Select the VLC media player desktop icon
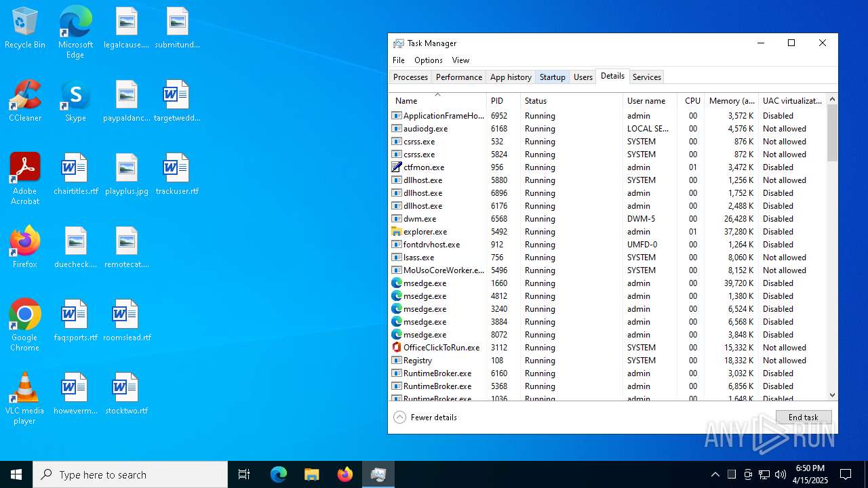Image resolution: width=868 pixels, height=488 pixels. tap(25, 399)
